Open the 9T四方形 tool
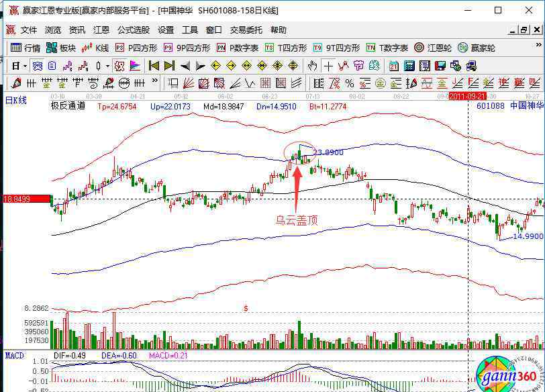 pos(336,48)
